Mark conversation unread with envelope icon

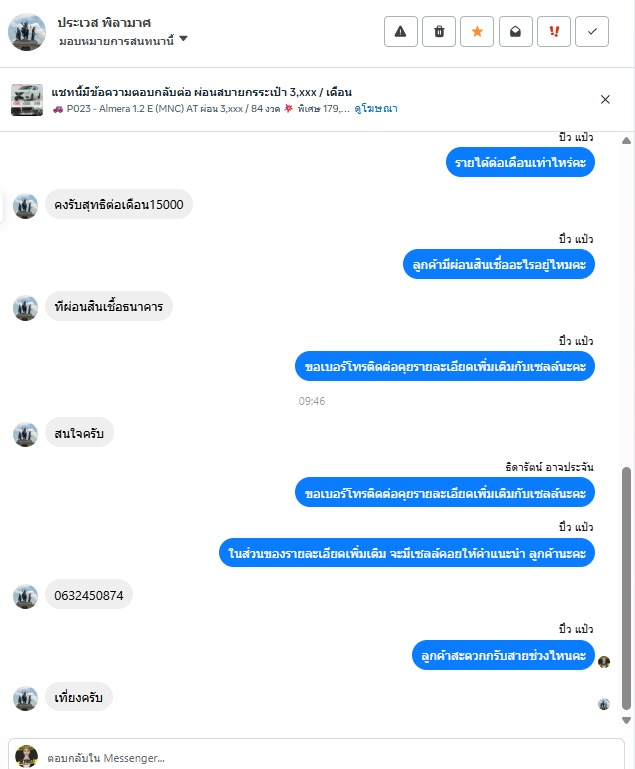click(x=515, y=31)
